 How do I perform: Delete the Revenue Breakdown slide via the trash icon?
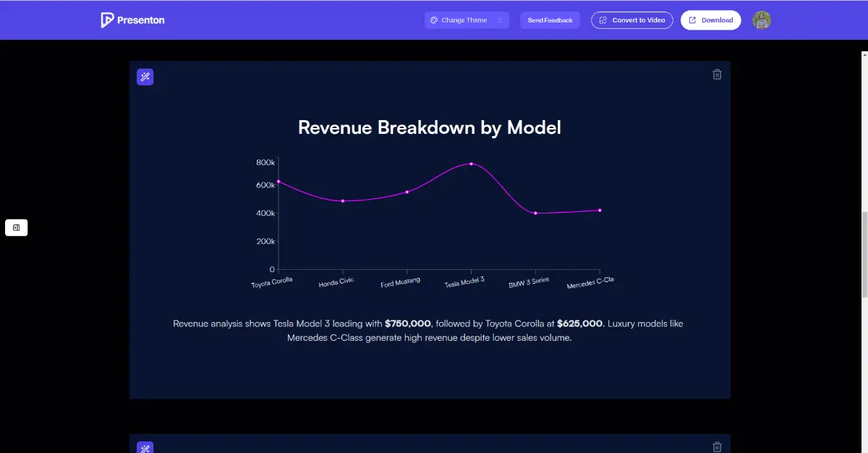717,74
